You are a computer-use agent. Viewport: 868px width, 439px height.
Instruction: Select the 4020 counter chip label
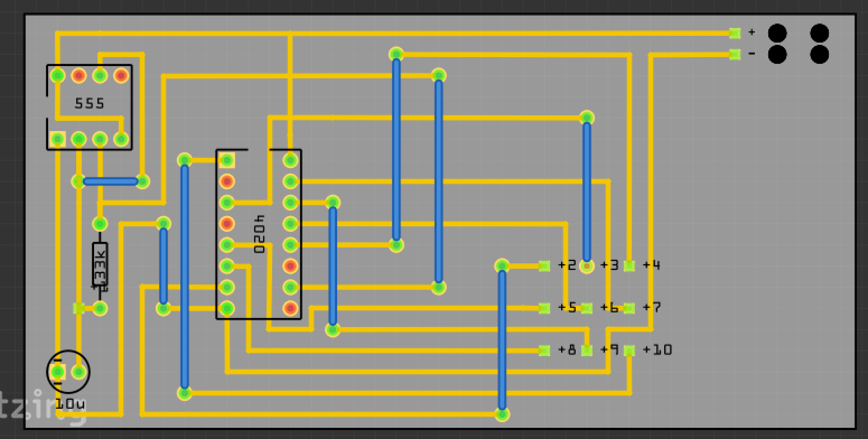pyautogui.click(x=259, y=234)
